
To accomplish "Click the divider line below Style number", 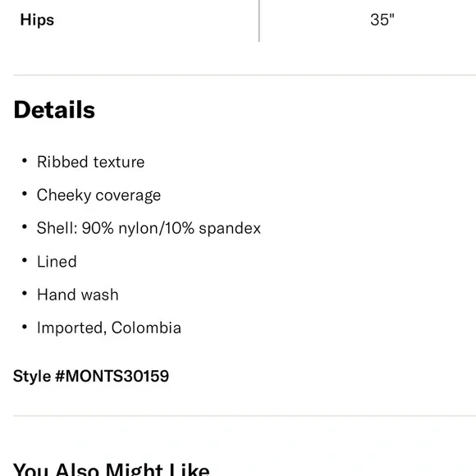I will (245, 416).
